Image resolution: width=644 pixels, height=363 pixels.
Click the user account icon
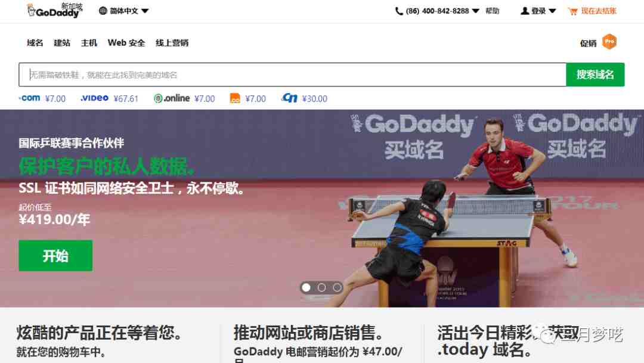(x=525, y=11)
